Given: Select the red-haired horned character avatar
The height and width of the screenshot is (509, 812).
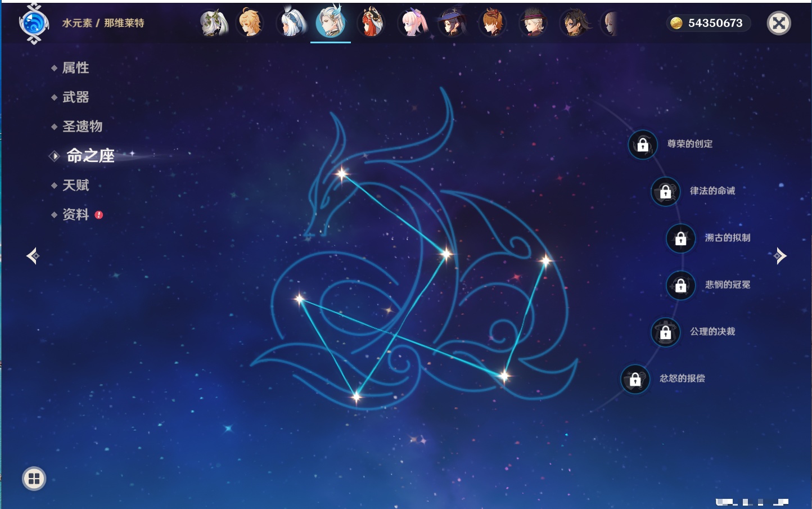Looking at the screenshot, I should tap(371, 23).
